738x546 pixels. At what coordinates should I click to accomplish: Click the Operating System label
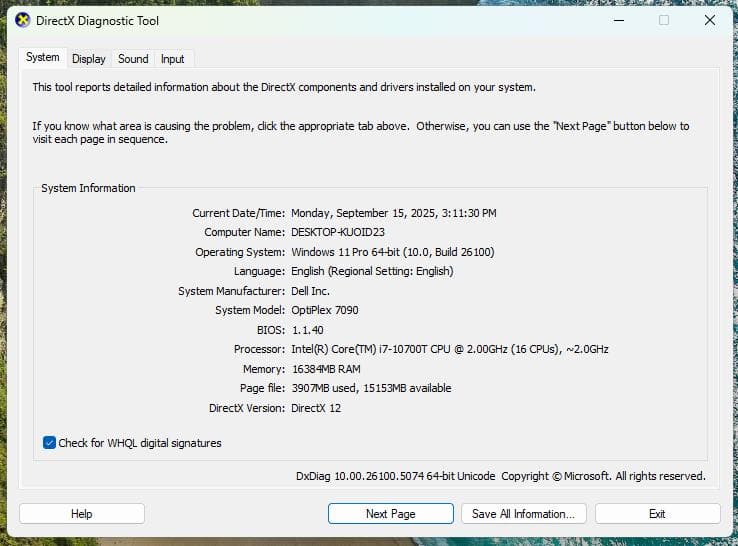click(240, 252)
